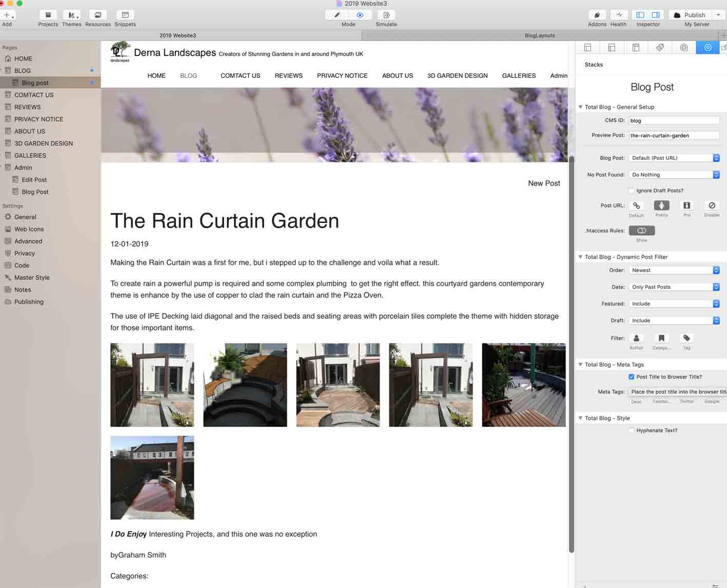
Task: Open the Featured Include dropdown
Action: [674, 304]
